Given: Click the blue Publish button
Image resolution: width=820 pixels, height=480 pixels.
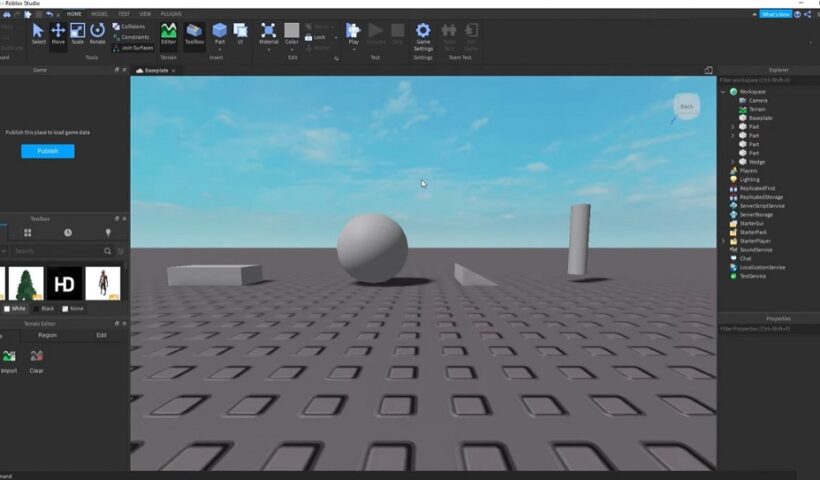Looking at the screenshot, I should coord(48,151).
